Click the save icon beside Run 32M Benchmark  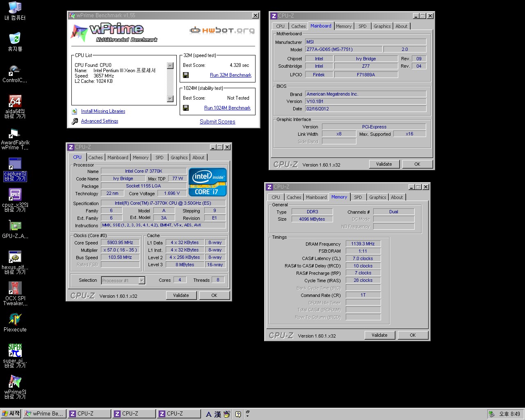pos(186,75)
